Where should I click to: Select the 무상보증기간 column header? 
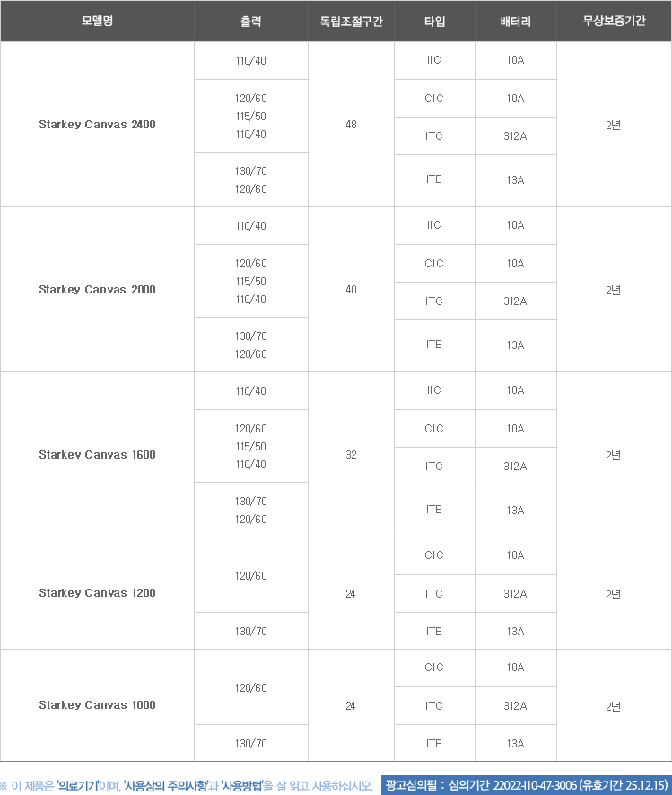pyautogui.click(x=614, y=21)
